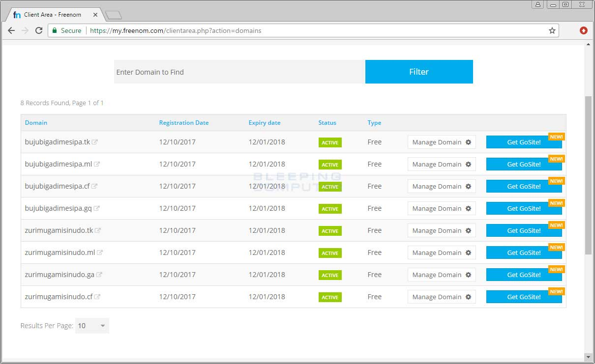This screenshot has height=364, width=595.
Task: Get GoSite! for bujubigadimesipa.gq
Action: coord(524,208)
